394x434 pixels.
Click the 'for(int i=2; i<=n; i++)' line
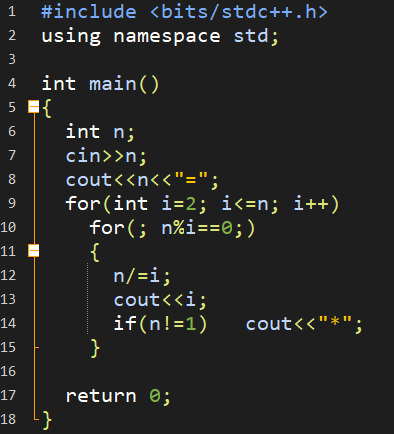pyautogui.click(x=202, y=204)
